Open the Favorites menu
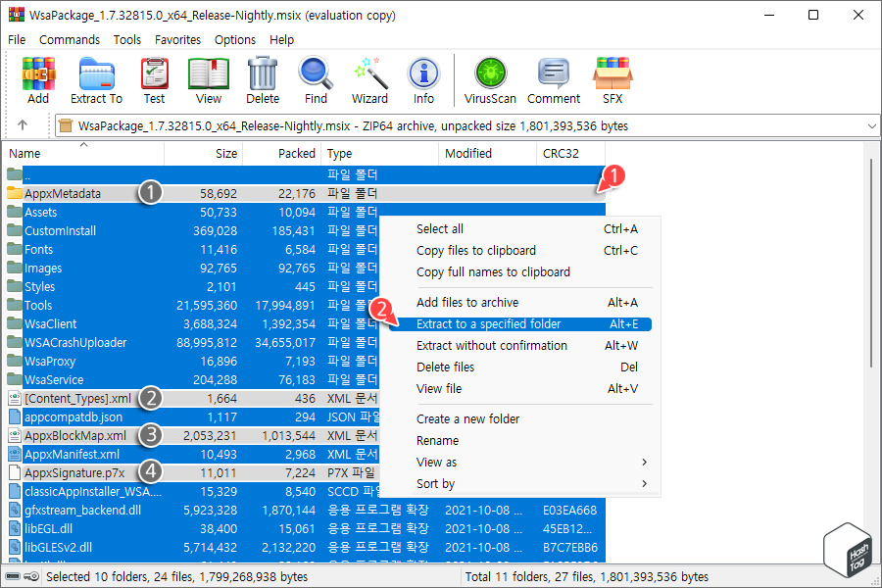Screen dimensions: 882x588 pyautogui.click(x=177, y=40)
